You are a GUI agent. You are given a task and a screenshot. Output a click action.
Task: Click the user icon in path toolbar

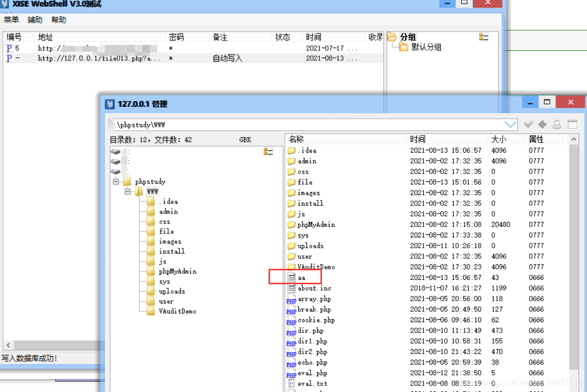557,125
